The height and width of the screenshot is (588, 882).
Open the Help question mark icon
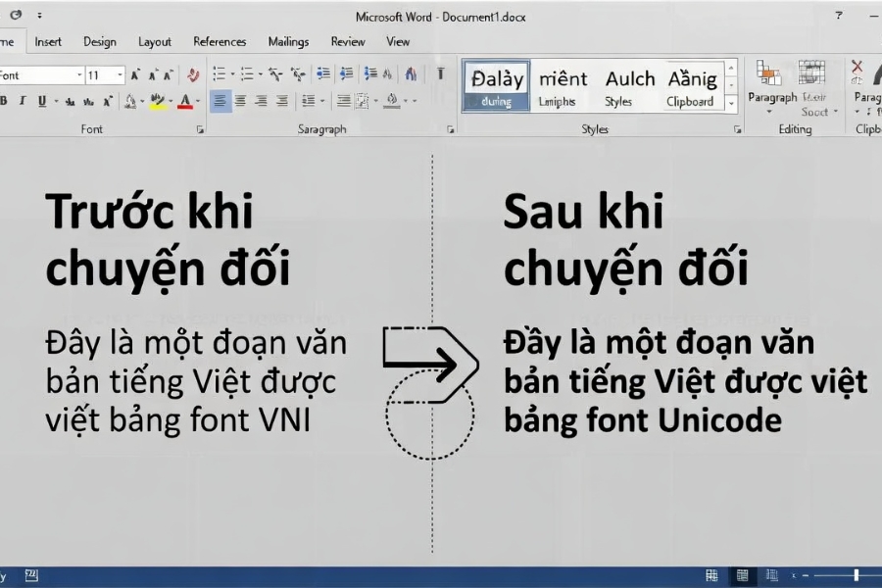click(838, 16)
